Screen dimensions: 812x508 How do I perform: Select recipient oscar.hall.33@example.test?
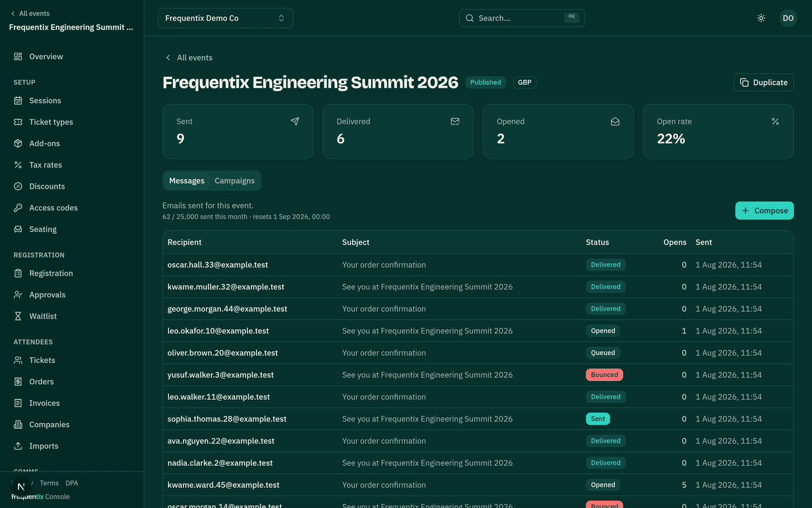[218, 265]
